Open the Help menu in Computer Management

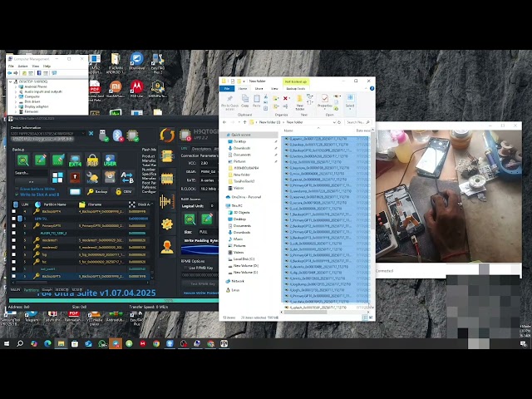pos(47,66)
